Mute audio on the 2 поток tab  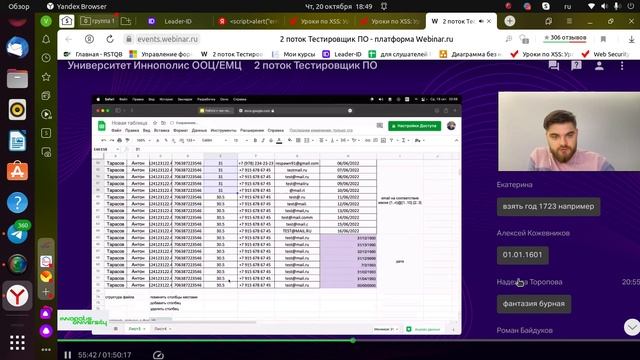click(481, 21)
